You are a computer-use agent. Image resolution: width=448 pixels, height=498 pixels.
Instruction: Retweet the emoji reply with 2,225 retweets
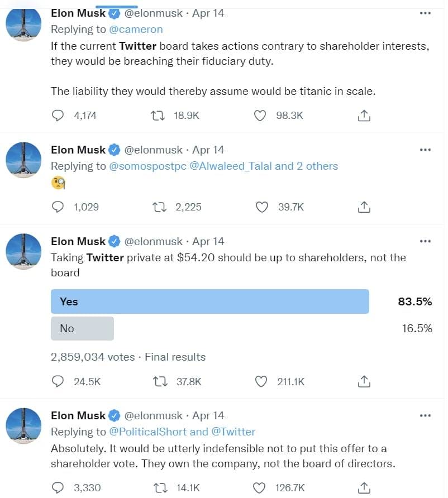coord(159,207)
